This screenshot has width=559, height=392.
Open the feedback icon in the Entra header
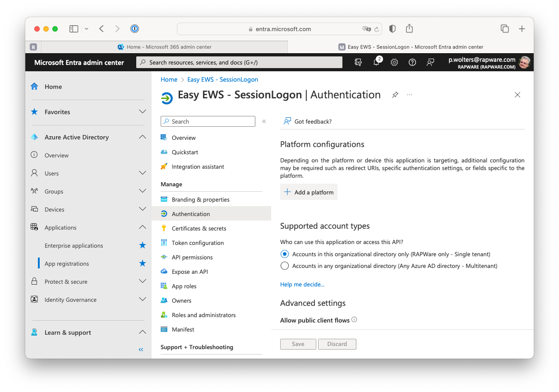(x=430, y=62)
